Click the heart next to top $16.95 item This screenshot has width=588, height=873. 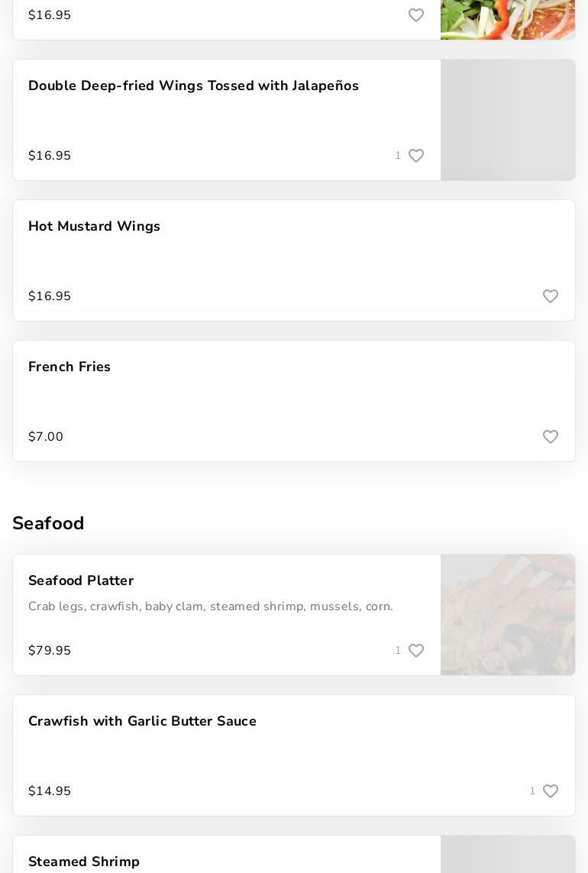tap(416, 15)
